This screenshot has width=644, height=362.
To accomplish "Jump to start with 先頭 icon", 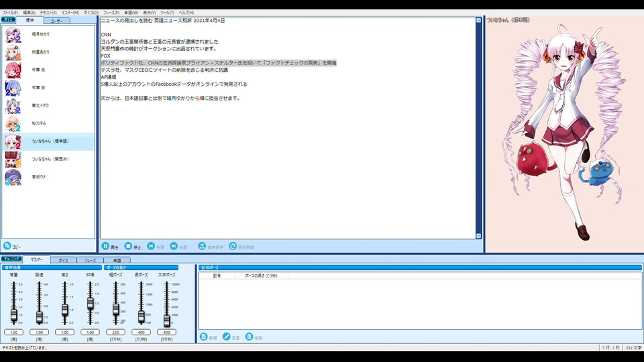I will (x=151, y=246).
